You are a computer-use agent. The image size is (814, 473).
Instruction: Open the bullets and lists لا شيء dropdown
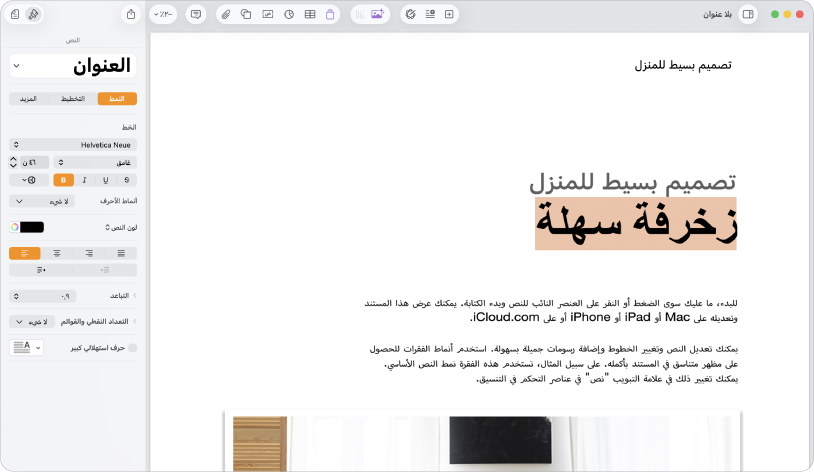(32, 322)
